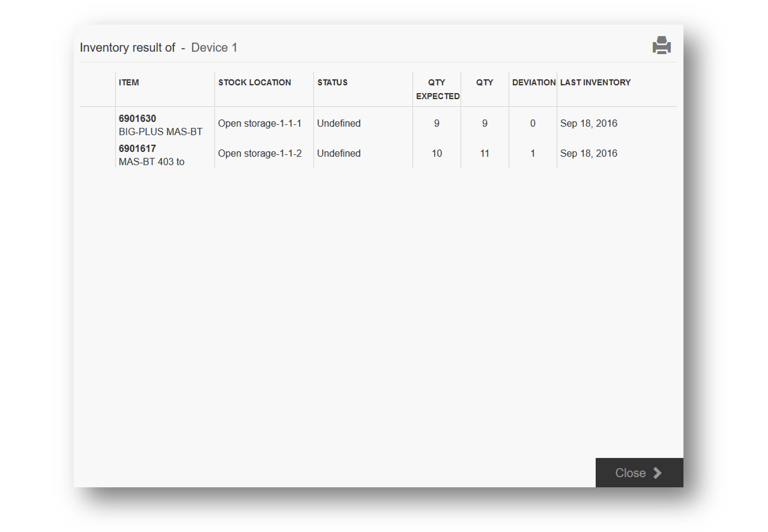
Task: Click the STATUS column header
Action: click(332, 83)
